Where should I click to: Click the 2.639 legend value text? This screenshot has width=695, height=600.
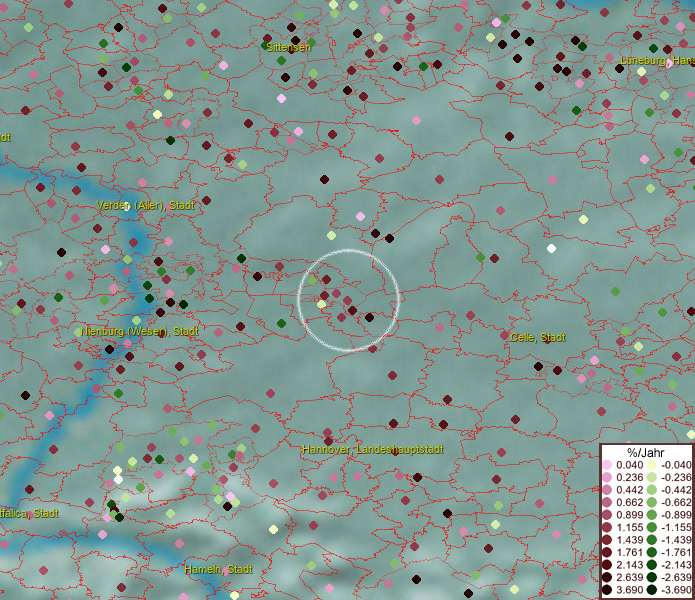[x=629, y=577]
